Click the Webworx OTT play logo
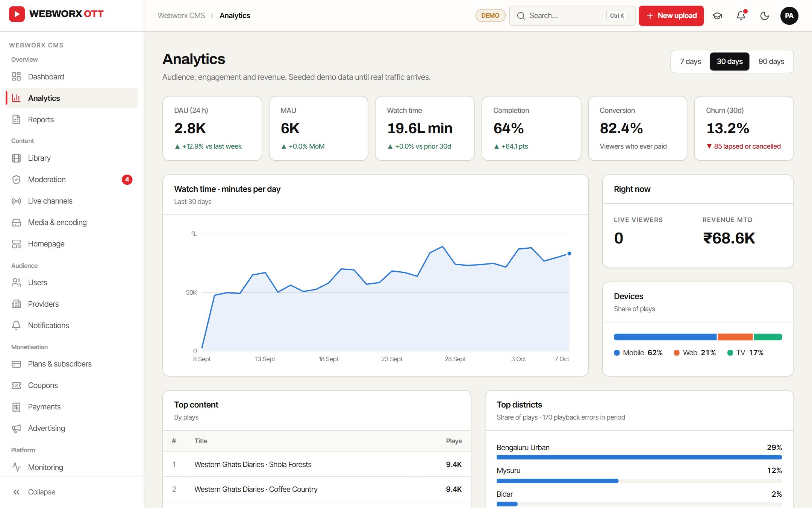The height and width of the screenshot is (508, 812). tap(17, 14)
